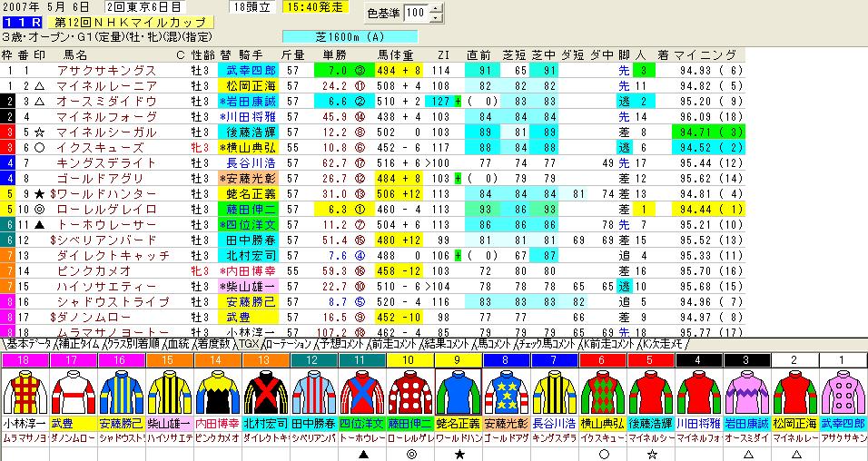
Task: Sort by the 馬体重 column header
Action: (x=396, y=54)
